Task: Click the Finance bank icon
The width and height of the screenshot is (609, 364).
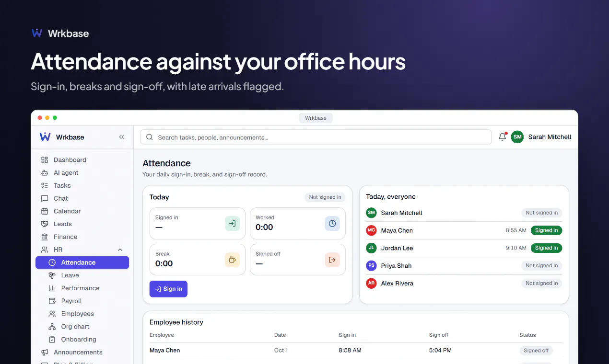Action: (45, 237)
